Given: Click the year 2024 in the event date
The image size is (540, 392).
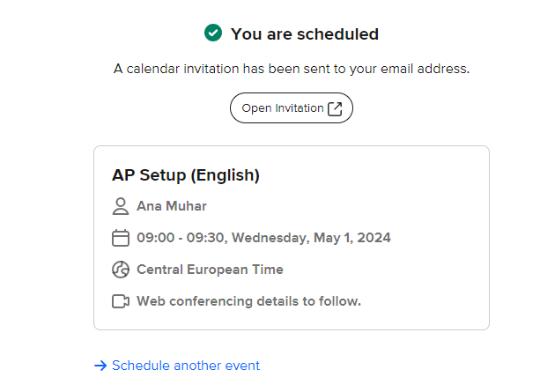Looking at the screenshot, I should 374,238.
